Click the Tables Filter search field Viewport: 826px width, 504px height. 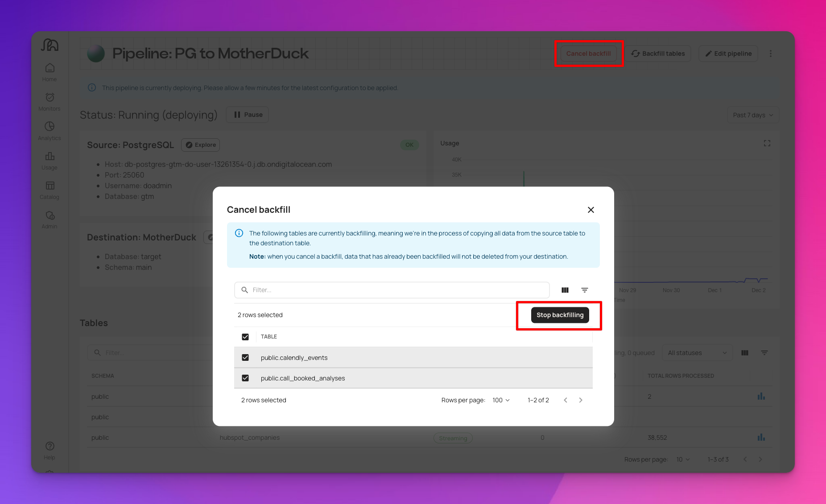[x=151, y=353]
